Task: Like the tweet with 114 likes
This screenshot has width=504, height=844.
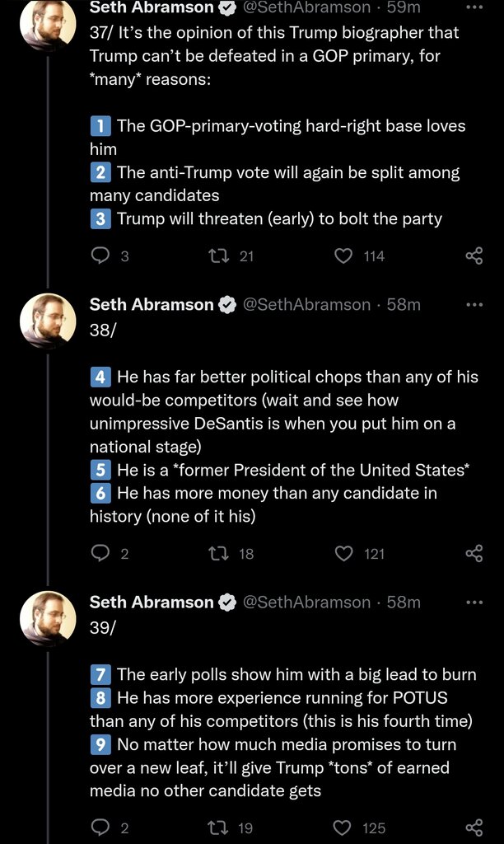Action: [x=343, y=256]
